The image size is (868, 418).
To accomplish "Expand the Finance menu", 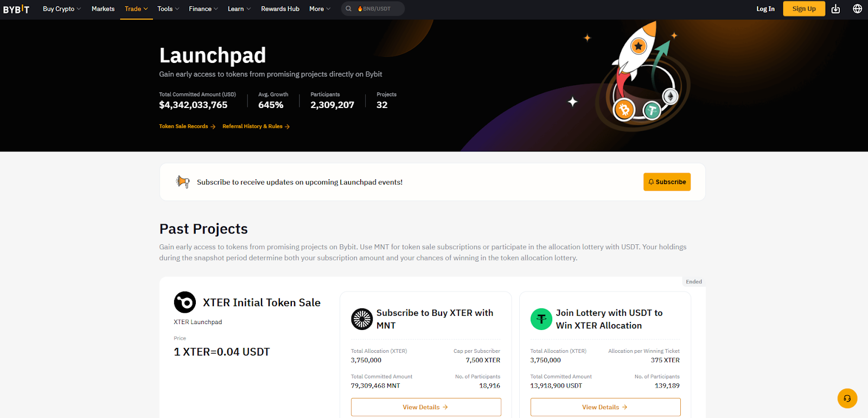I will click(203, 9).
